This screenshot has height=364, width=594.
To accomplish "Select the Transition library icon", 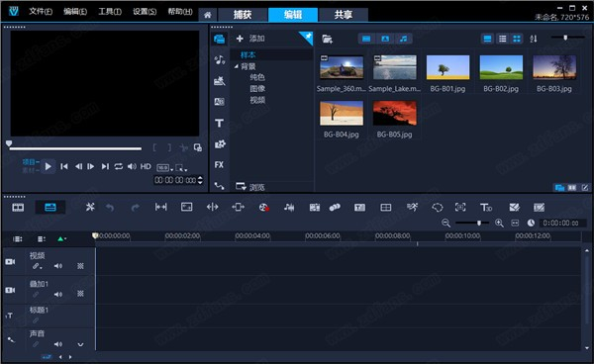I will tap(220, 102).
